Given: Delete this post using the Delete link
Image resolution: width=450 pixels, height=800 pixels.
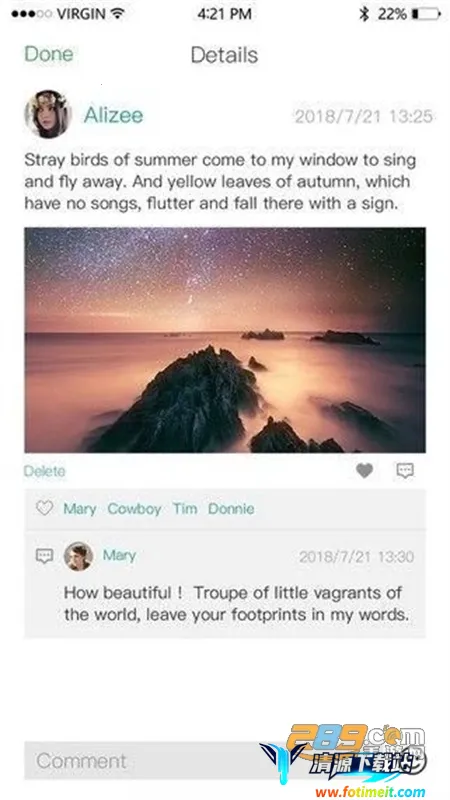Looking at the screenshot, I should coord(44,471).
